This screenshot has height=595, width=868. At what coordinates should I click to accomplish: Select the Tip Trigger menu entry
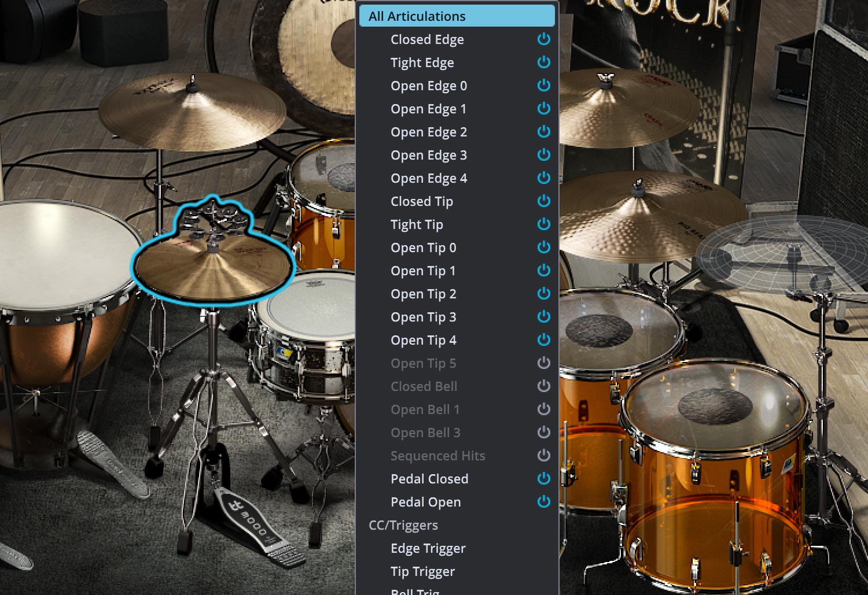click(x=422, y=571)
